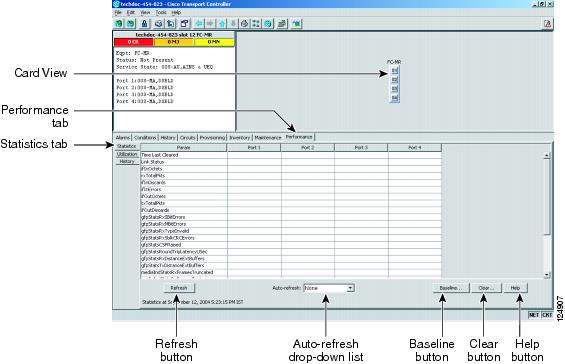
Task: Click the export data toolbar icon
Action: click(170, 24)
